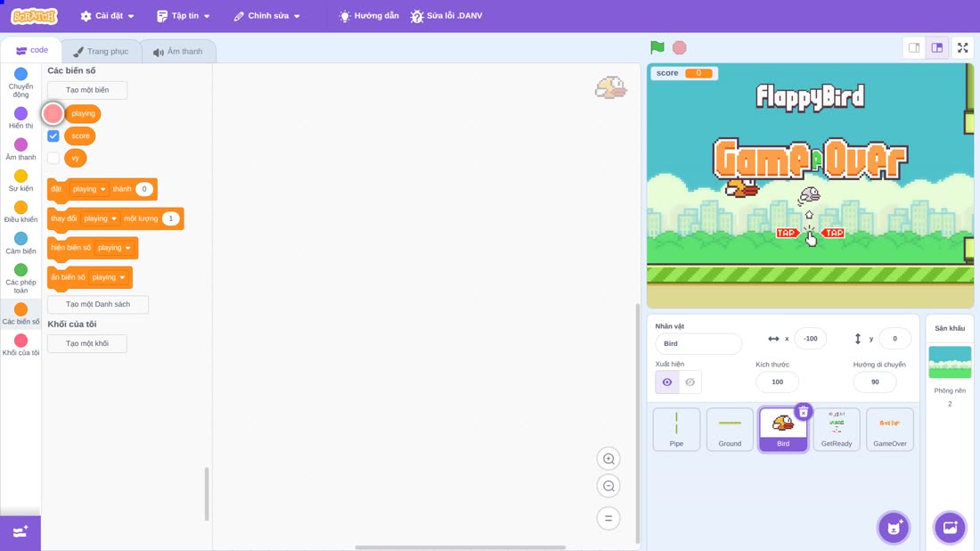
Task: Switch to the Âm thanh tab
Action: (x=178, y=52)
